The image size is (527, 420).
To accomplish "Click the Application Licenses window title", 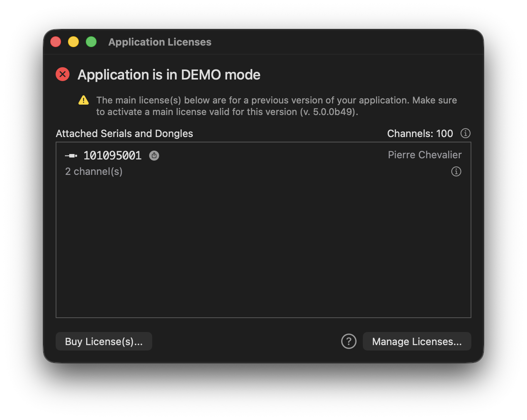I will (160, 42).
